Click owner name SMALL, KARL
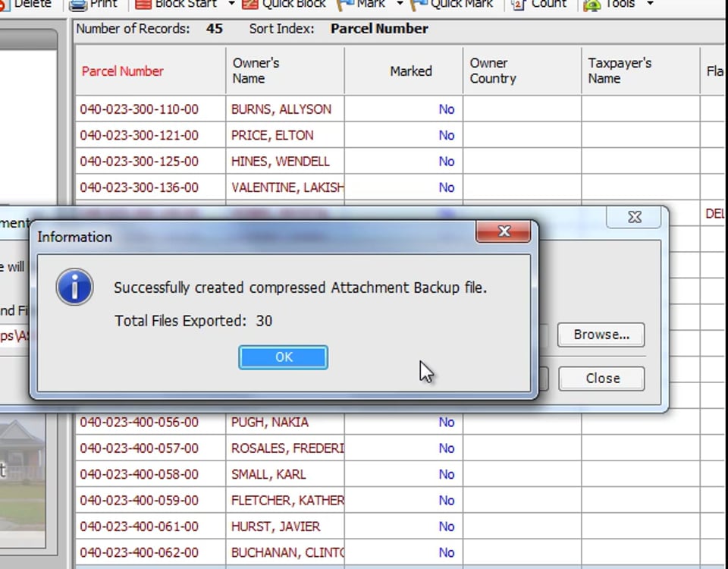The width and height of the screenshot is (728, 569). 268,474
